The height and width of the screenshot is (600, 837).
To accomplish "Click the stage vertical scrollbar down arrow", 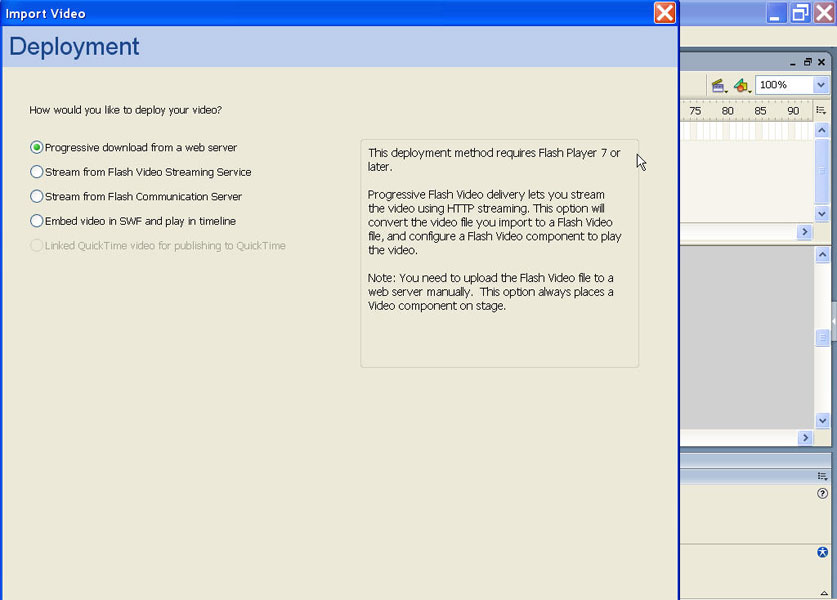I will [822, 421].
